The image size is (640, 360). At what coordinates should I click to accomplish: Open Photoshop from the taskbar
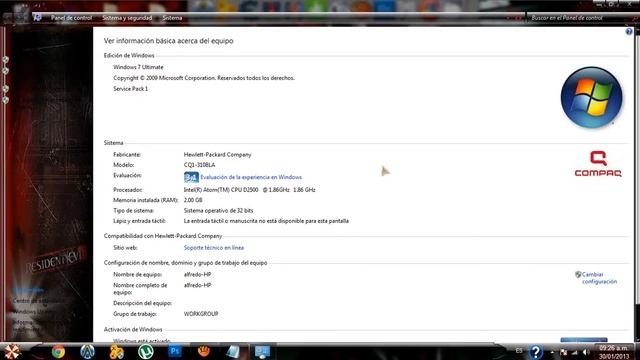point(175,351)
